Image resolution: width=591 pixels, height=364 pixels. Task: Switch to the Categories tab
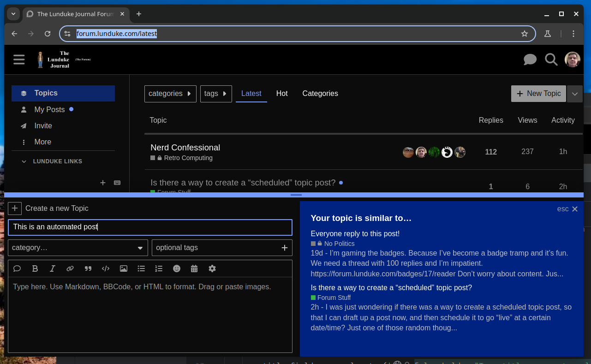[x=320, y=94]
